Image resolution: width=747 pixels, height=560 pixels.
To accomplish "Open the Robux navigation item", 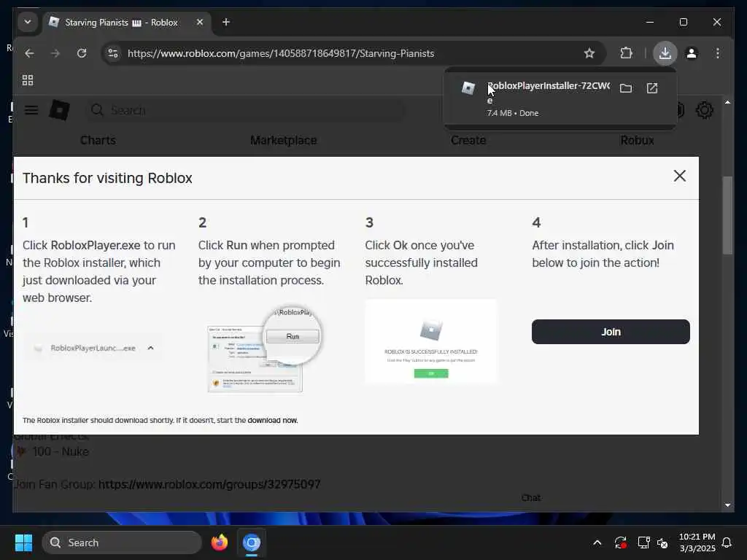I will tap(637, 140).
